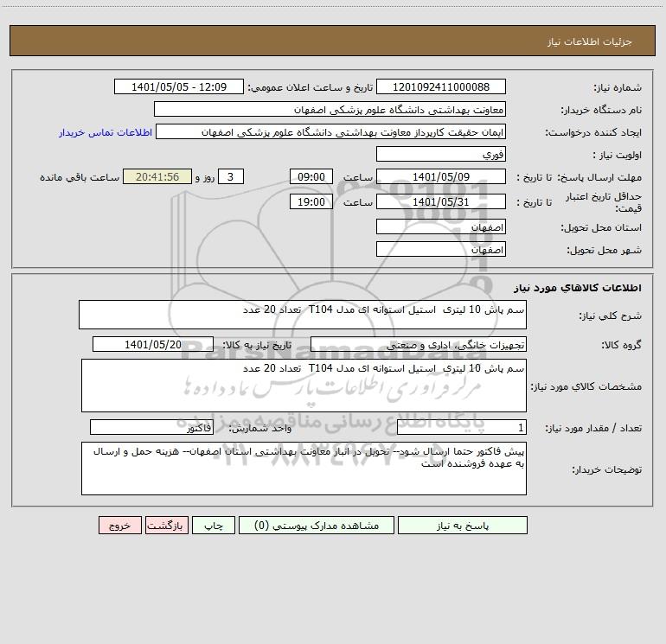Select the شماره نیاز field 1201092411000088
The height and width of the screenshot is (644, 666).
coord(441,86)
